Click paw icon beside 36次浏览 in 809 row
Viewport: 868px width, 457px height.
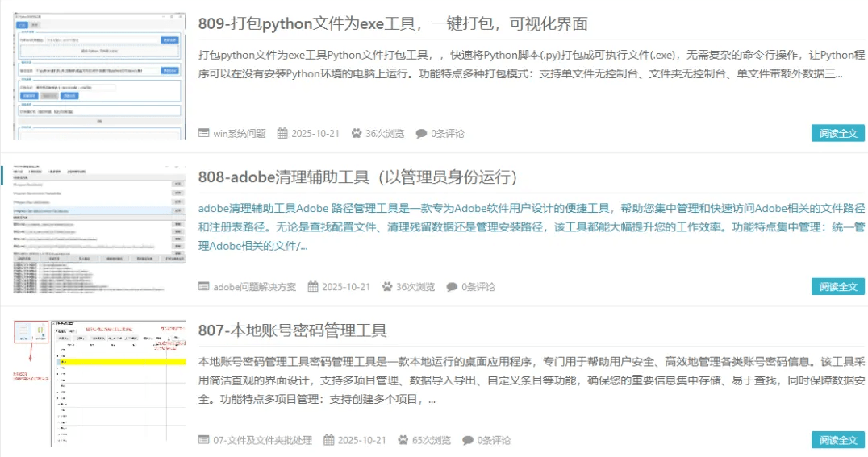357,133
